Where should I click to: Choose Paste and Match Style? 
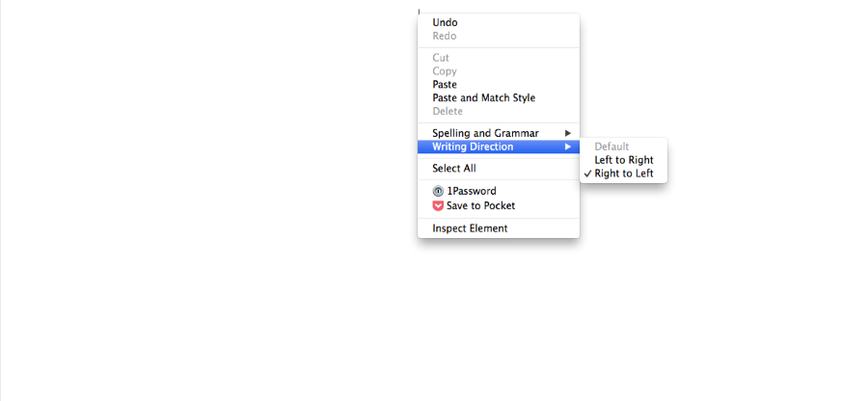click(x=483, y=98)
